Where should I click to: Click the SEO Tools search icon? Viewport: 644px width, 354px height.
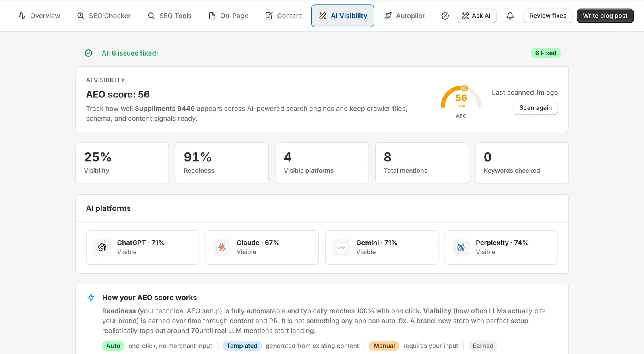[x=151, y=16]
